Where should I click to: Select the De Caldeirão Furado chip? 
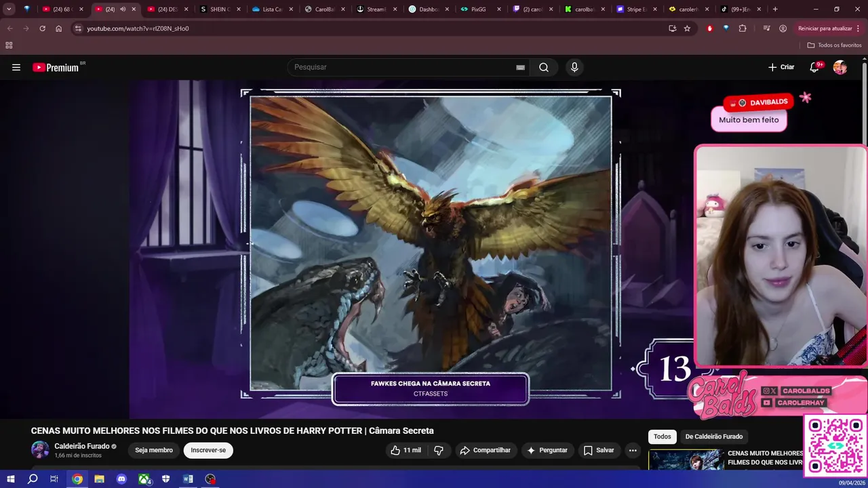point(714,436)
